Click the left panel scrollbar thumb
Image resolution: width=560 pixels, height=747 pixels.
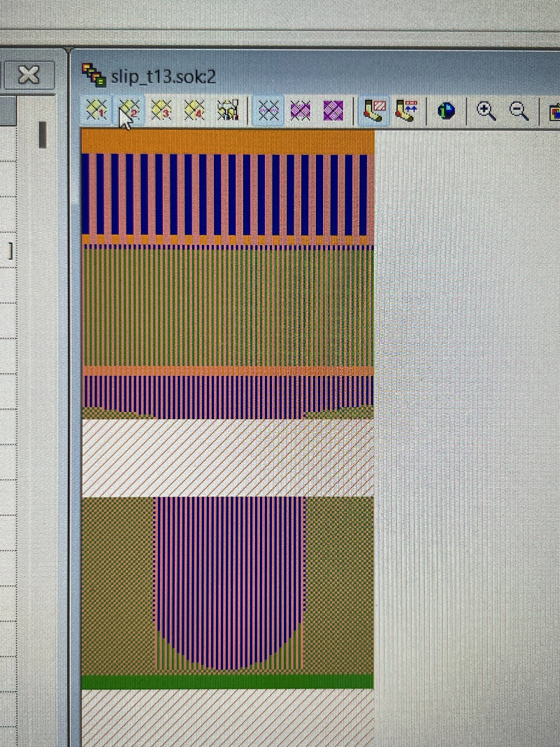[43, 135]
